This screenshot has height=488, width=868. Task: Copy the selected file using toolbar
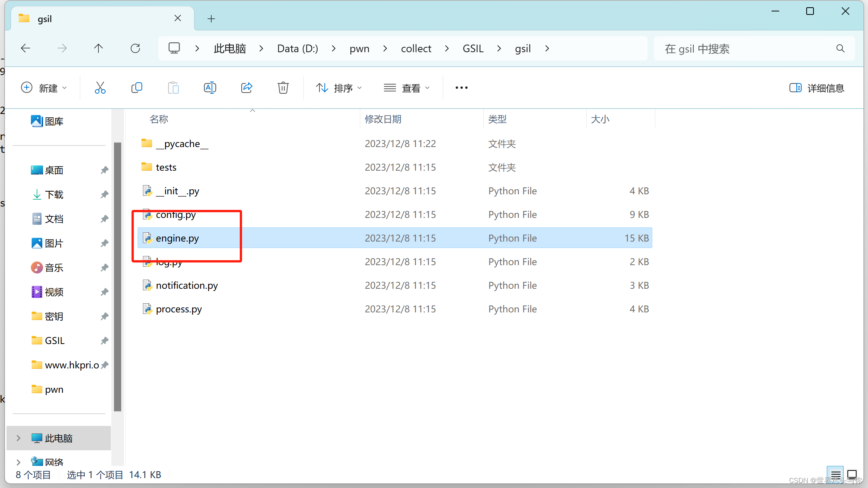pos(137,88)
